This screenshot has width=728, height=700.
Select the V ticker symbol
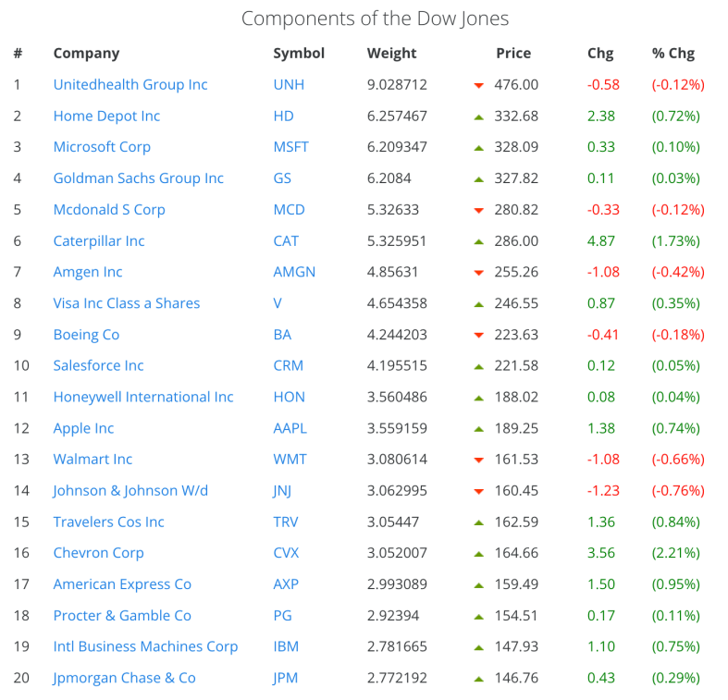(x=278, y=303)
